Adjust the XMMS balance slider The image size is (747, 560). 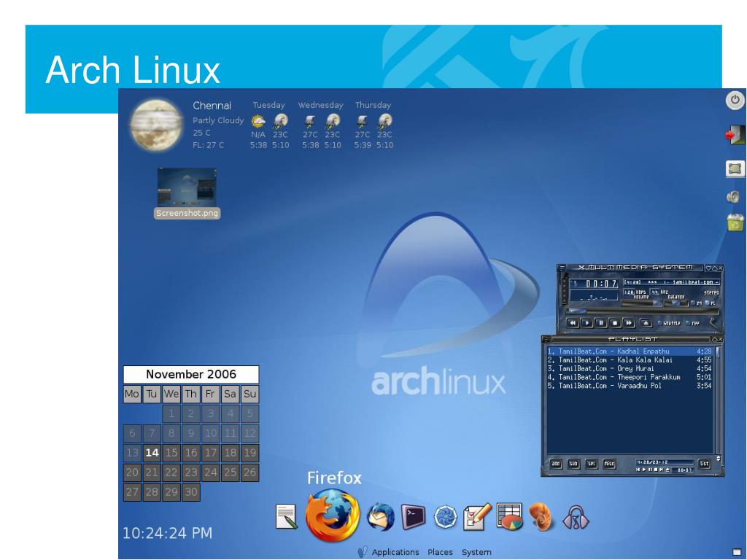click(676, 303)
